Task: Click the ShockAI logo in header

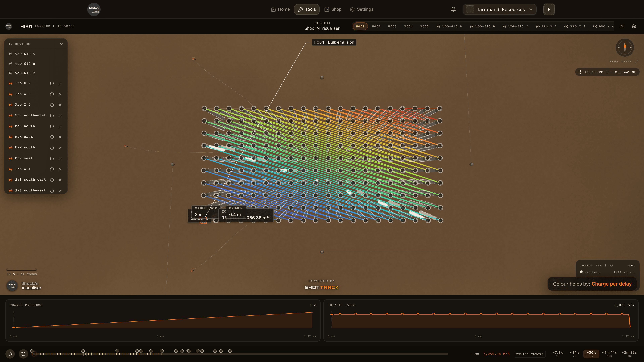Action: [x=94, y=9]
